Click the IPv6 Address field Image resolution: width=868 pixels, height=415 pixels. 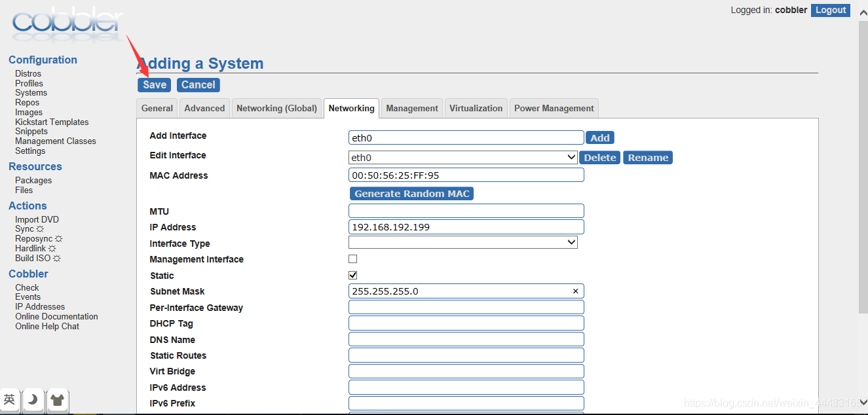point(466,388)
